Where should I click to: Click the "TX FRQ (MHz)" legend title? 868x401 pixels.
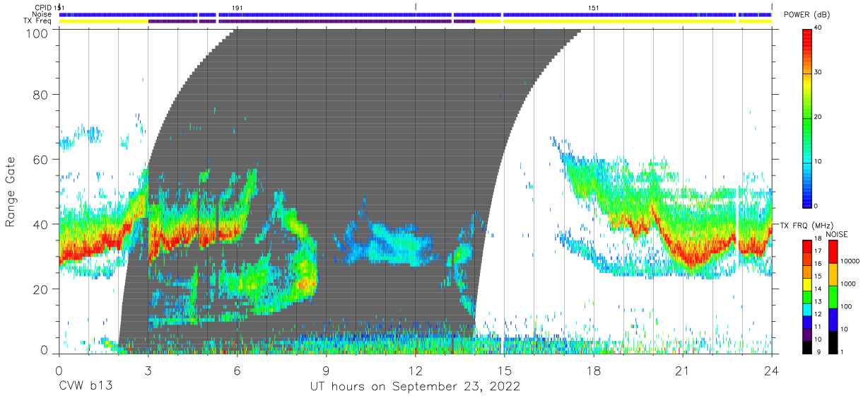tap(807, 225)
